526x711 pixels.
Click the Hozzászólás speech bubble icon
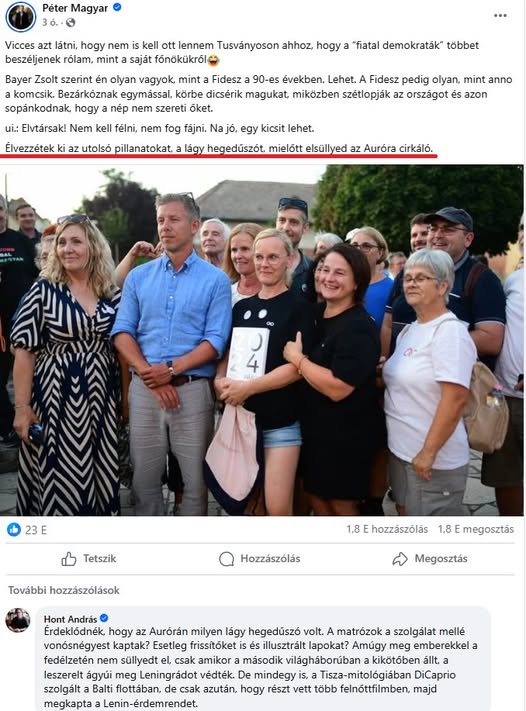pyautogui.click(x=226, y=559)
